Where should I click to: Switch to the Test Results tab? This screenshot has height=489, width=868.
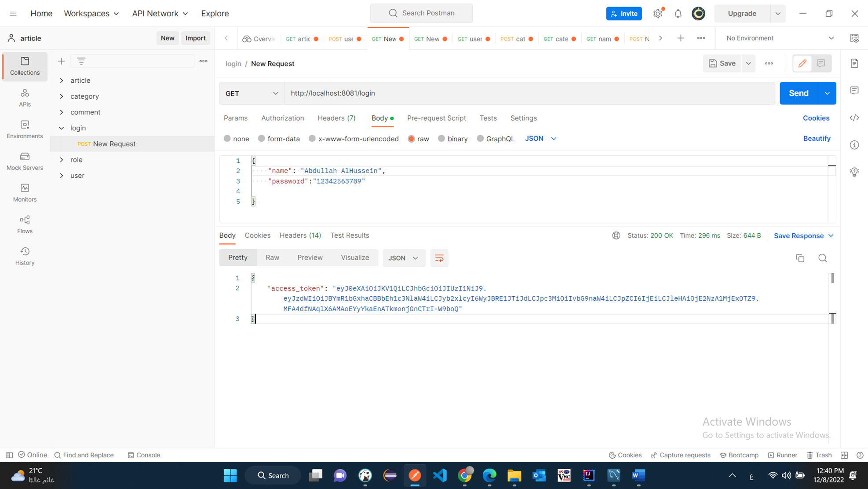coord(350,235)
